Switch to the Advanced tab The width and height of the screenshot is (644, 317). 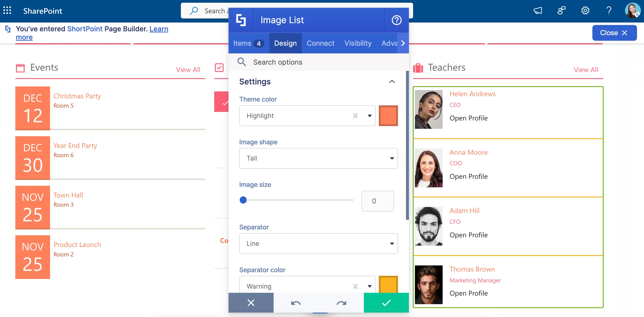pos(389,43)
